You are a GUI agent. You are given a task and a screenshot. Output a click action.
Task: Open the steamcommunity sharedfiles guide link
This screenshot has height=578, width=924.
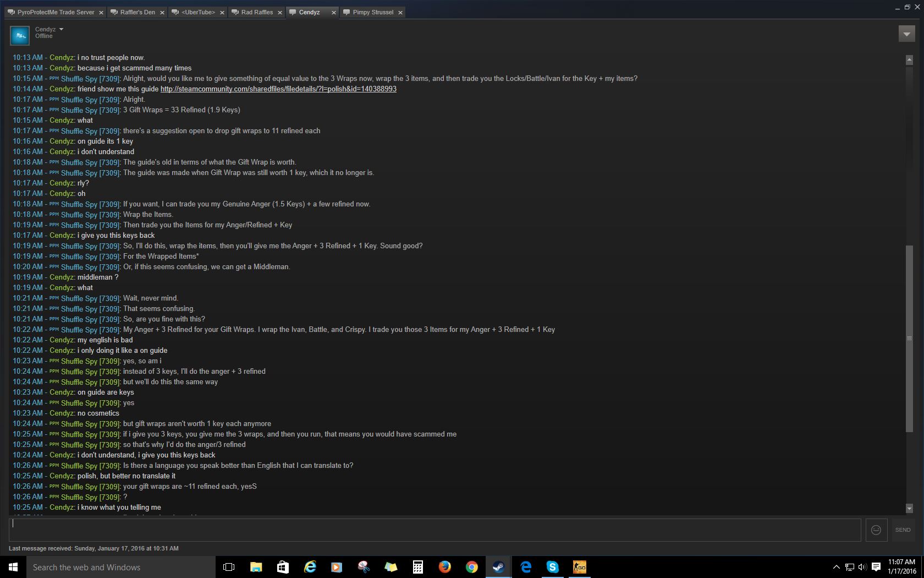[x=278, y=89]
